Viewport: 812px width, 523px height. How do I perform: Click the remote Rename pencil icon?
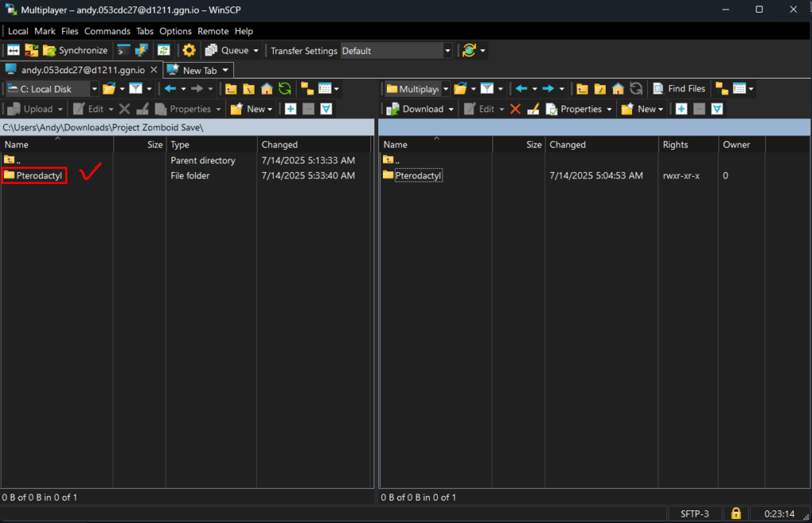[x=533, y=109]
